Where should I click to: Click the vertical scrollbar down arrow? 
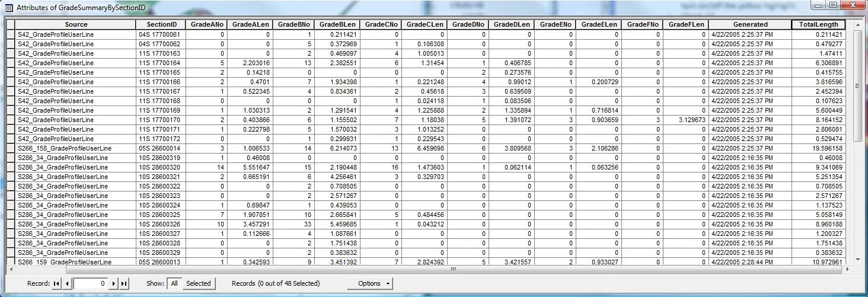point(857,259)
